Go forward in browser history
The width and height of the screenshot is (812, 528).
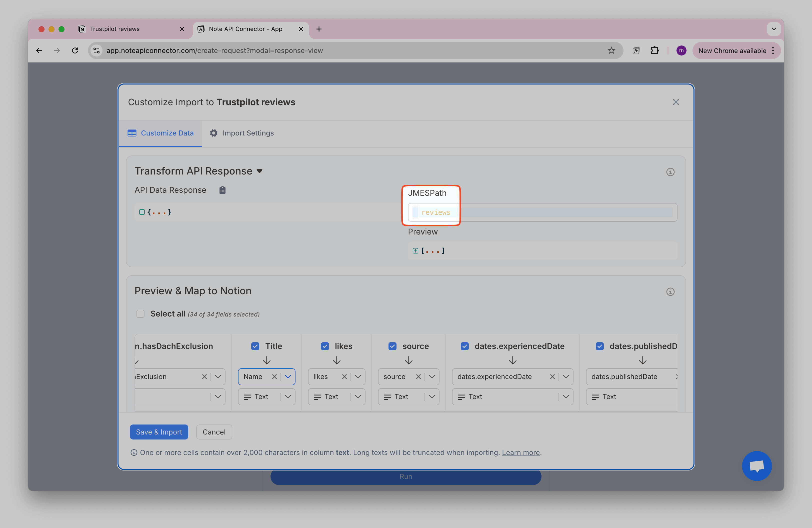pyautogui.click(x=57, y=50)
